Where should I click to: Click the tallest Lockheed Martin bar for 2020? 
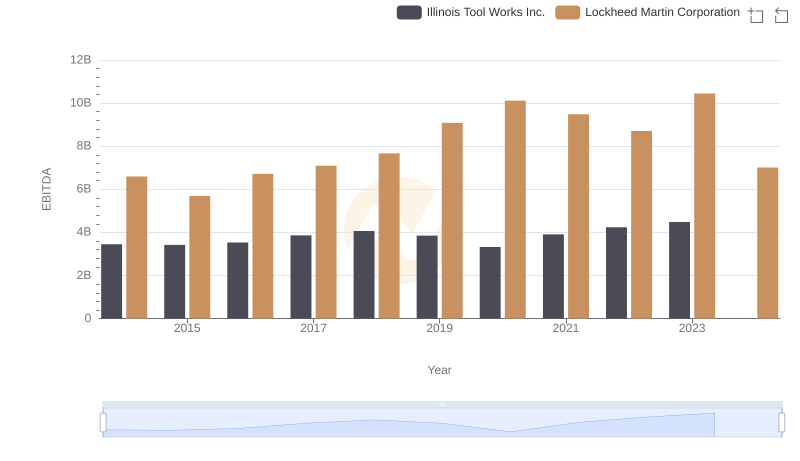click(x=515, y=210)
